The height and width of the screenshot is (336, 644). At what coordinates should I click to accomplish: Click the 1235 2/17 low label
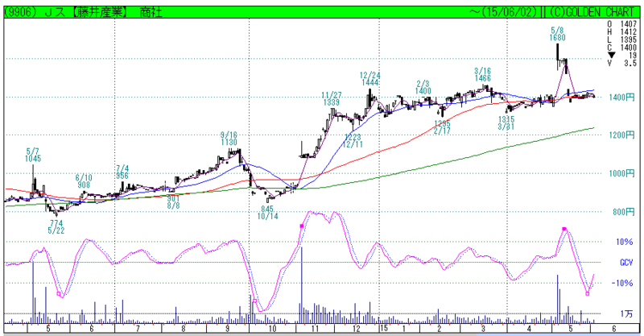[442, 127]
